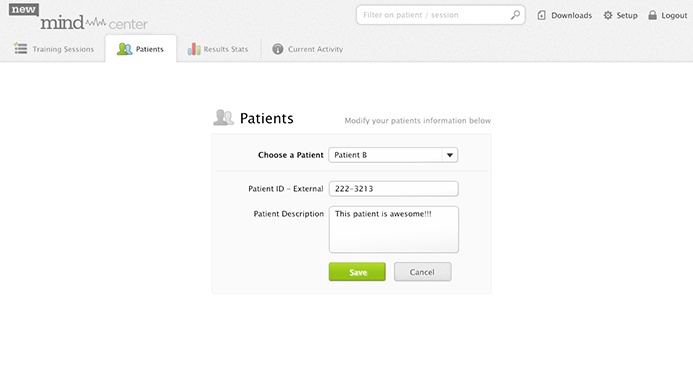Click the Current Activity info icon

278,49
